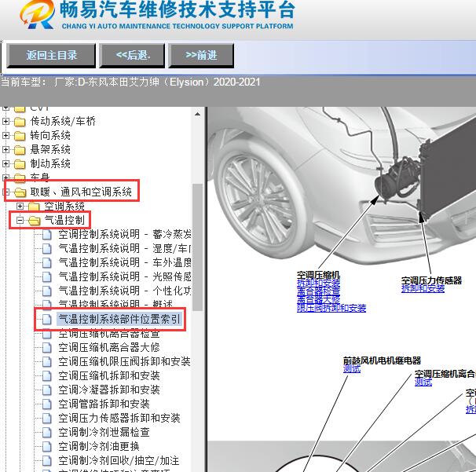Screen dimensions: 476x472
Task: Click document icon for 空调制冷剂回收/抽空/加注
Action: [x=47, y=461]
